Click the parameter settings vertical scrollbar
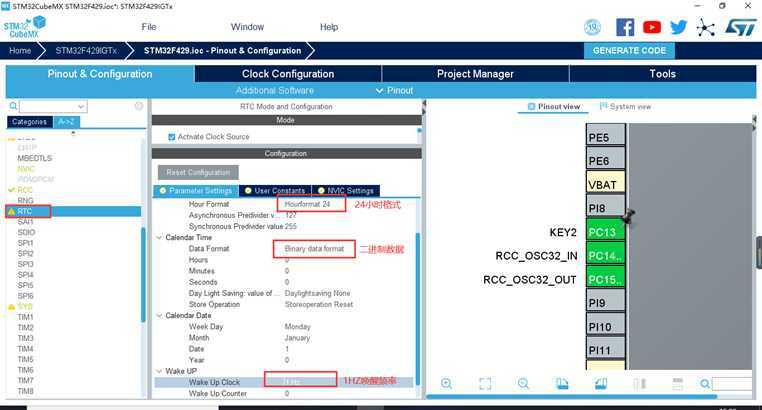 tap(417, 308)
